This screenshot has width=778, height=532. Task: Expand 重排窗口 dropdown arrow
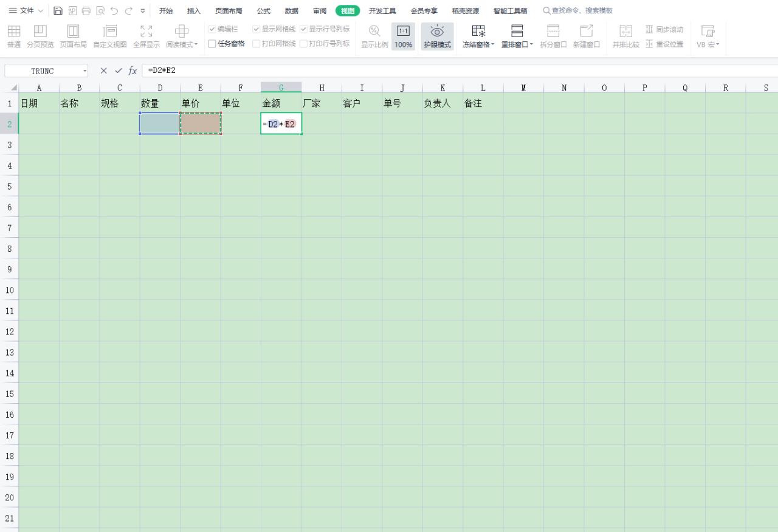532,45
